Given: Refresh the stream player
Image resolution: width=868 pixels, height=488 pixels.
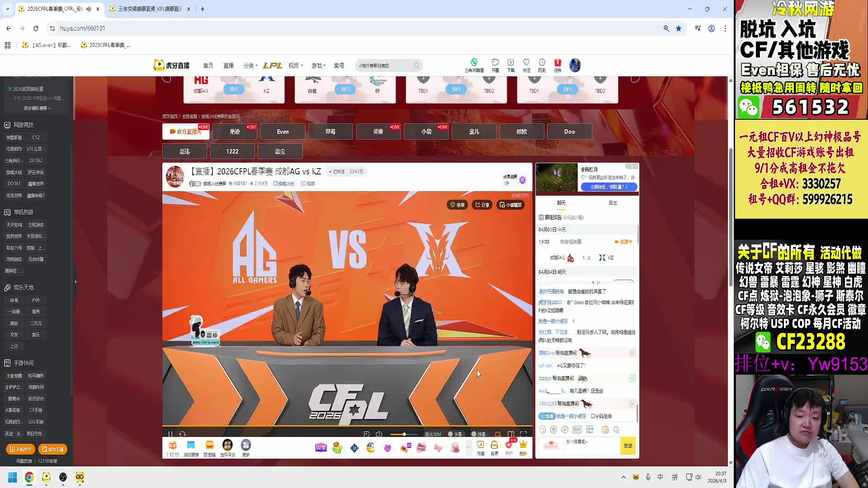Looking at the screenshot, I should pos(183,434).
